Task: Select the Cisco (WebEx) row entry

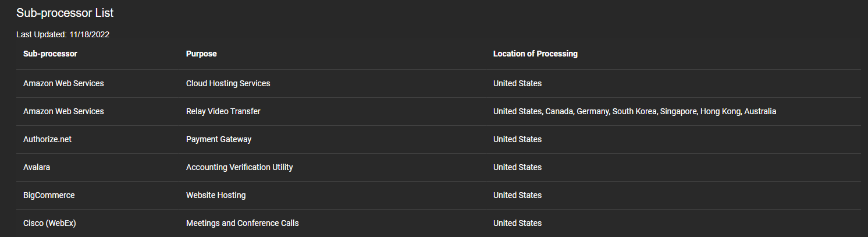Action: (x=49, y=223)
